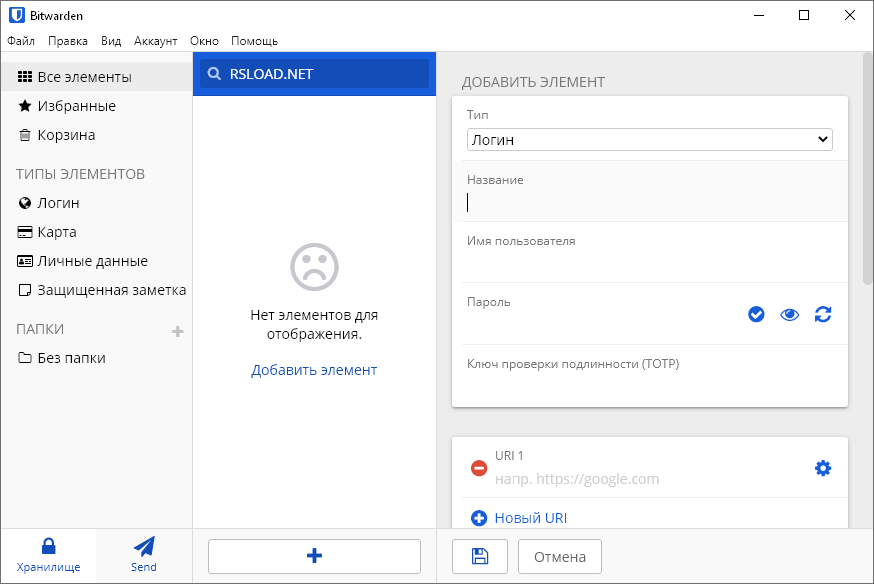Open the Тип dropdown showing Логин
The height and width of the screenshot is (584, 874).
tap(649, 140)
